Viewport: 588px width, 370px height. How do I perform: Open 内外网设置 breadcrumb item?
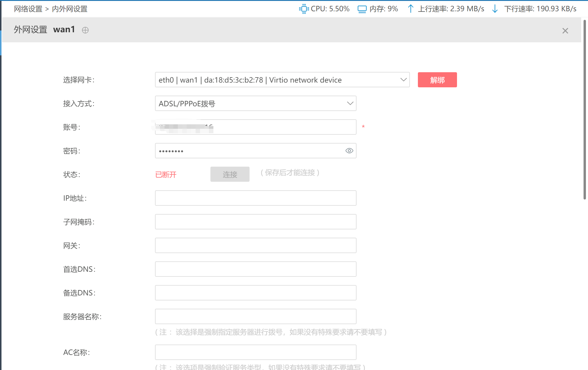coord(70,9)
